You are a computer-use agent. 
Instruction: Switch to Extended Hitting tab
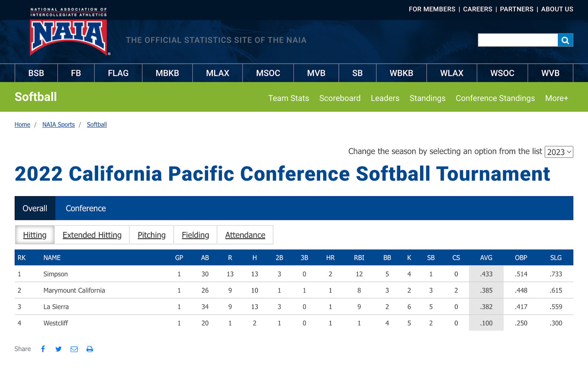[92, 235]
